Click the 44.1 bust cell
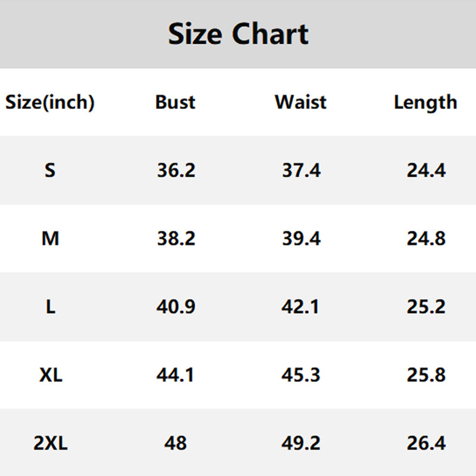The image size is (476, 476). pyautogui.click(x=176, y=375)
